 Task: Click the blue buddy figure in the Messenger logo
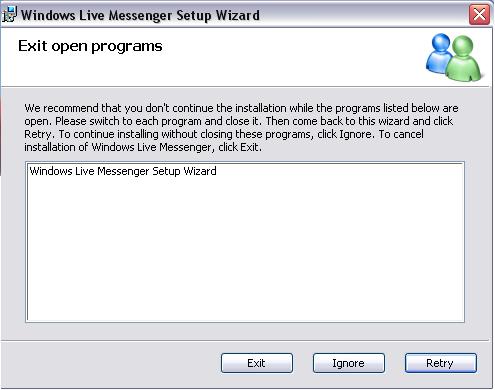[x=440, y=53]
